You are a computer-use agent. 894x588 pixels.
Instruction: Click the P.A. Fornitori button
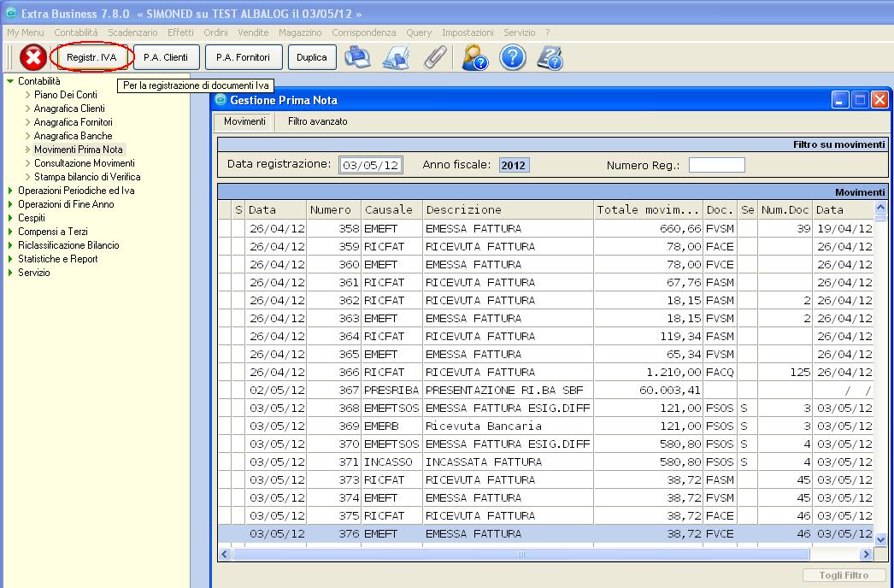(243, 58)
